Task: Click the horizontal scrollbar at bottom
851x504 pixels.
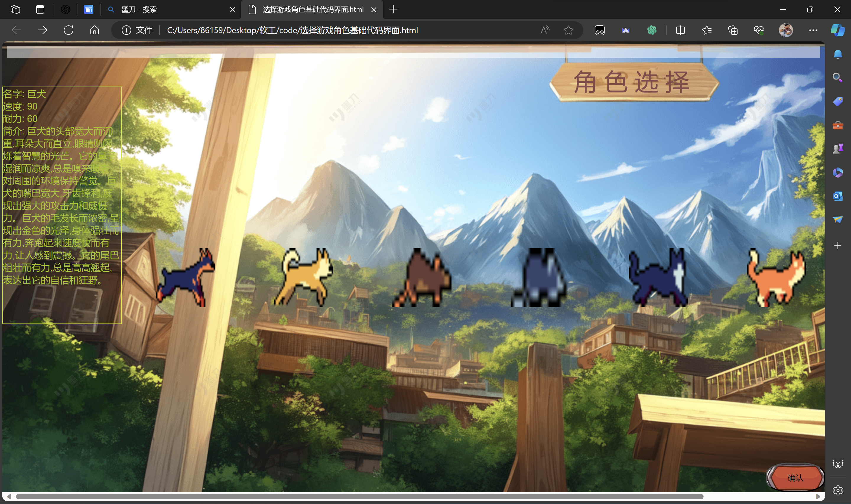Action: [x=359, y=497]
